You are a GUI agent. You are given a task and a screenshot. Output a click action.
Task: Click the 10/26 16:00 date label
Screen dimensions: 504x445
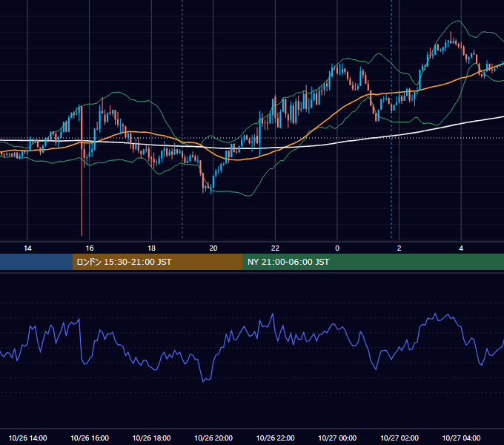[x=90, y=438]
